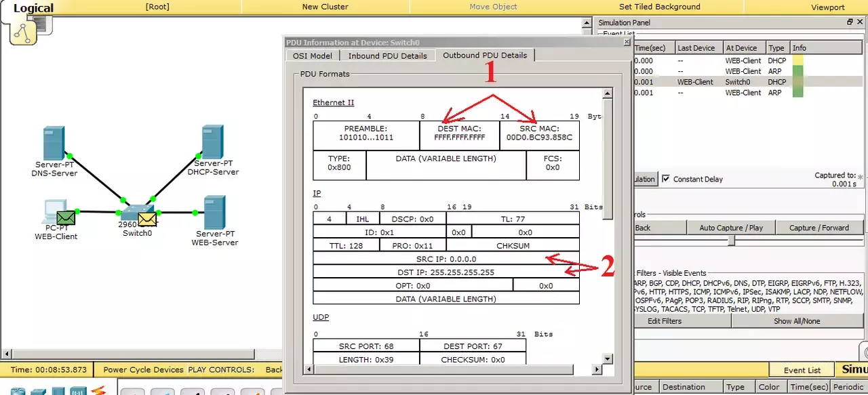Select the Hubs device category icon
This screenshot has height=395, width=868.
click(58, 392)
